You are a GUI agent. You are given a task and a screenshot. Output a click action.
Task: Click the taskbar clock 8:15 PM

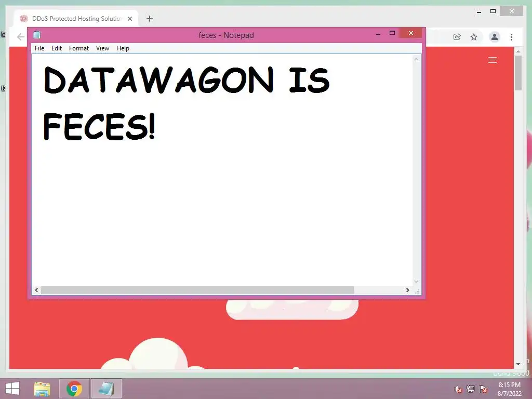[509, 385]
